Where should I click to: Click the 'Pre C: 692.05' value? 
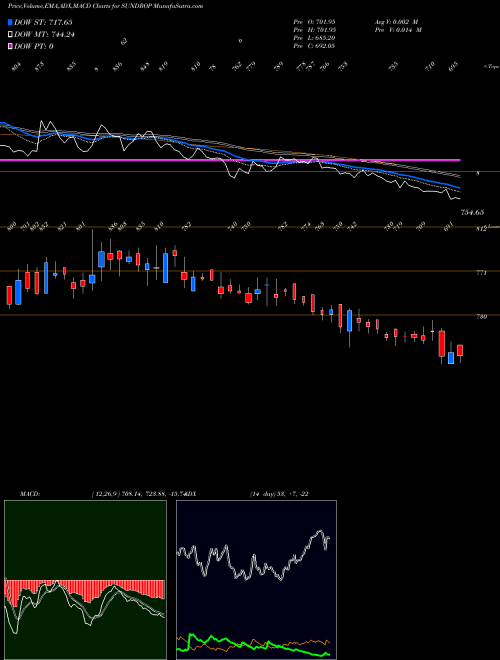pos(314,46)
